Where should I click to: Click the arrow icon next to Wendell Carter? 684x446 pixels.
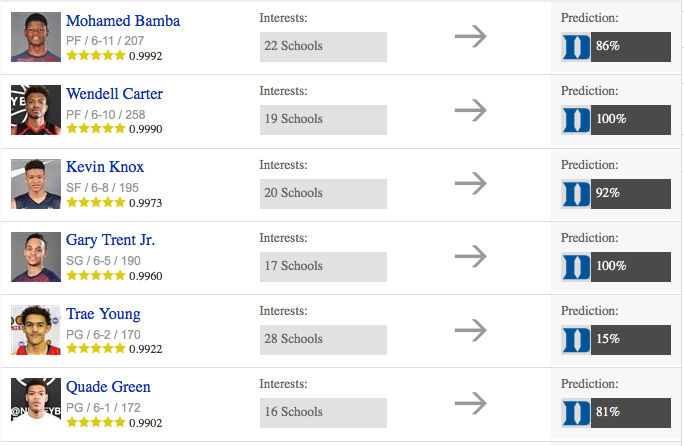pyautogui.click(x=470, y=110)
